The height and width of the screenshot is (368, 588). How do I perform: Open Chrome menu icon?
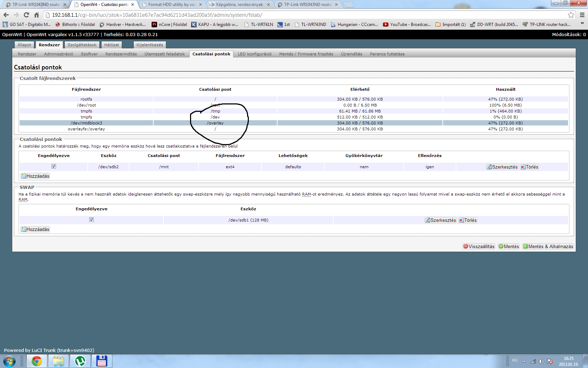[x=582, y=15]
